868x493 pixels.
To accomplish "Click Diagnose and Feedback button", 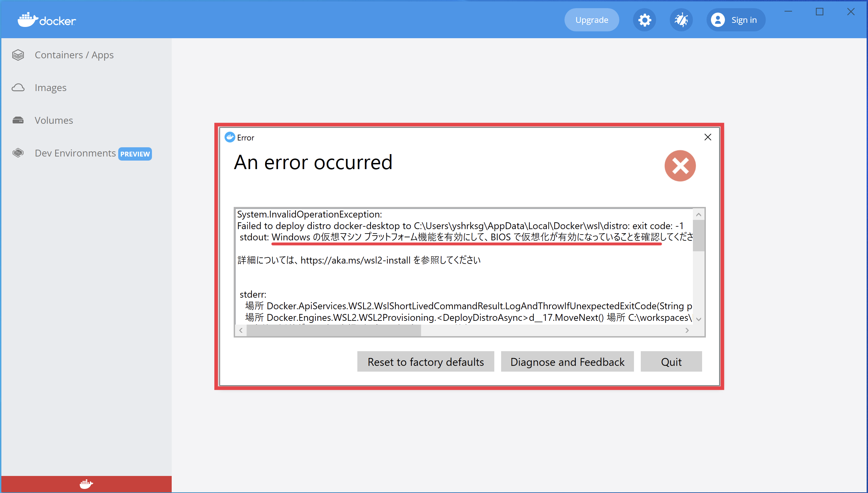I will 567,362.
